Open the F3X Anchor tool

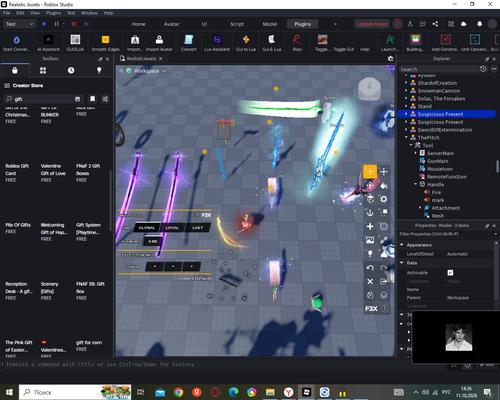tap(370, 213)
